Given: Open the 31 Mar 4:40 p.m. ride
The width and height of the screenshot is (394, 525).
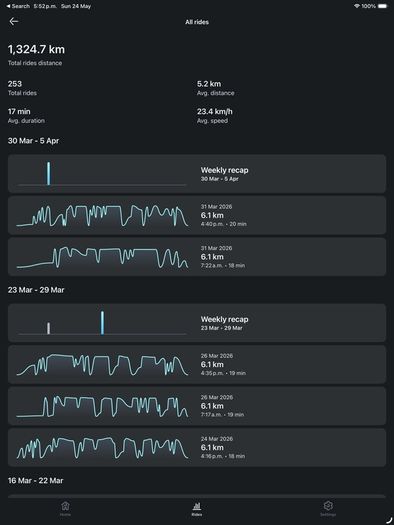Looking at the screenshot, I should (x=197, y=215).
